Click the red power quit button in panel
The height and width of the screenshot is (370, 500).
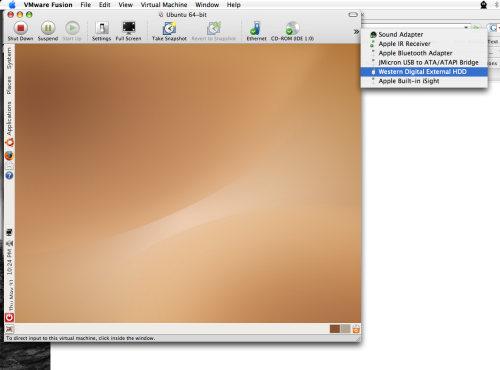click(9, 317)
